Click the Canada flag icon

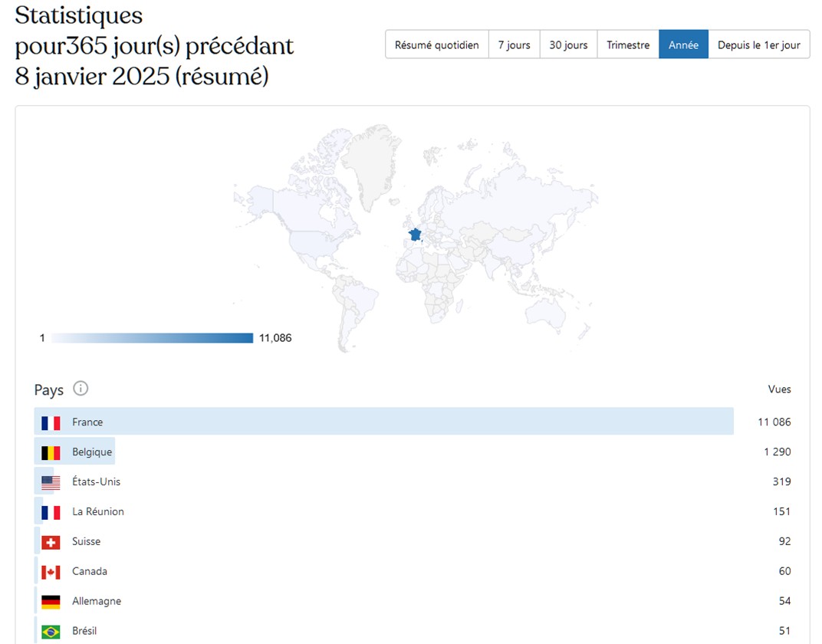[x=51, y=572]
